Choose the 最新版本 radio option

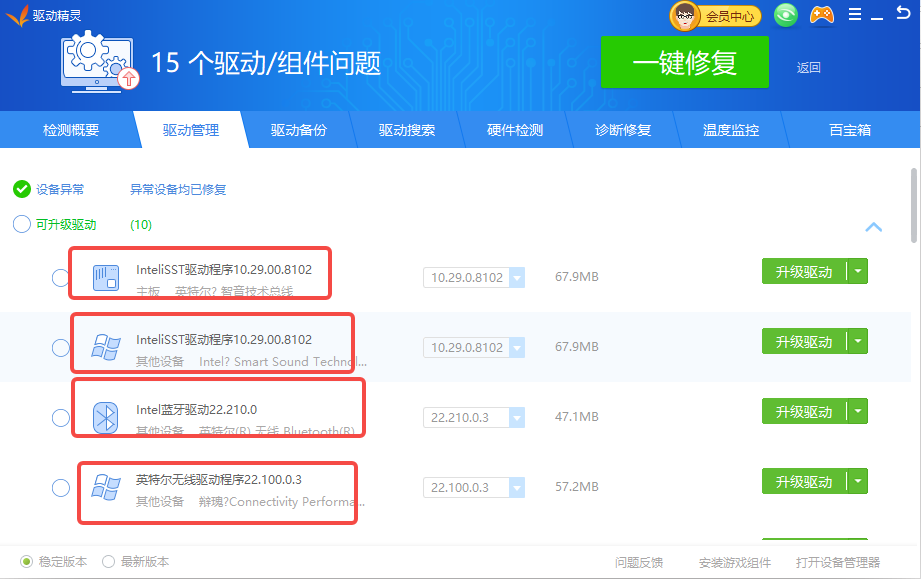109,562
